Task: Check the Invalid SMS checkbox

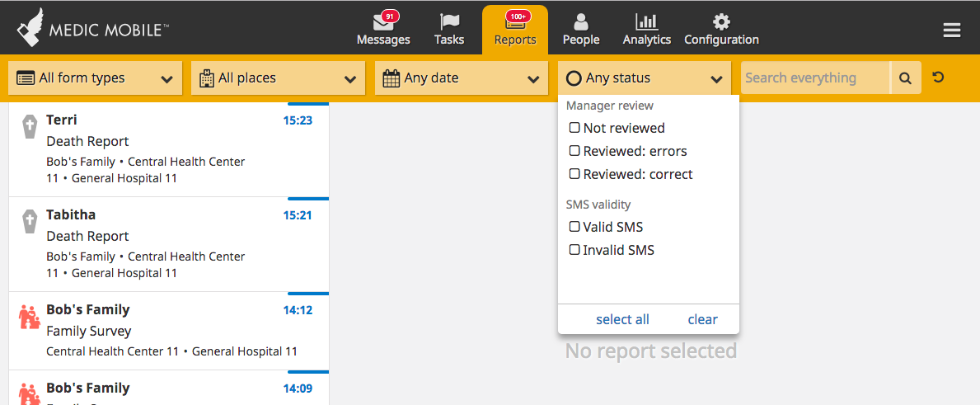Action: pos(574,250)
